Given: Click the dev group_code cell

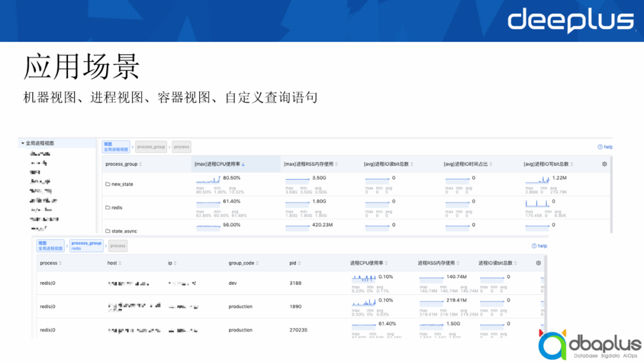Looking at the screenshot, I should [233, 283].
